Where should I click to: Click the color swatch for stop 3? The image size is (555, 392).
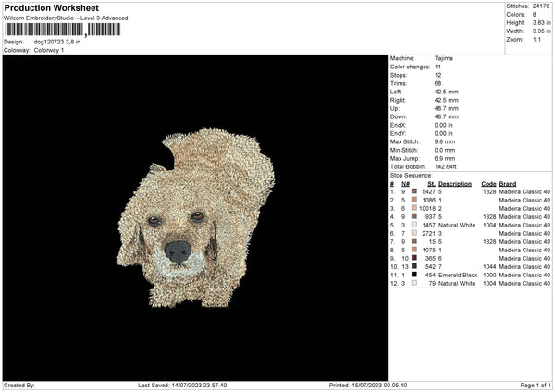414,208
